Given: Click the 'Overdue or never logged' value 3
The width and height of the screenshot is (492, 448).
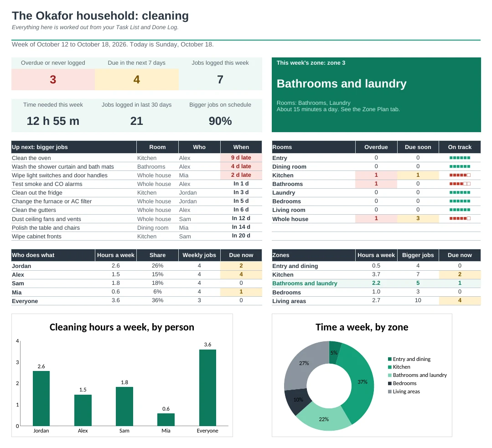Looking at the screenshot, I should point(53,79).
